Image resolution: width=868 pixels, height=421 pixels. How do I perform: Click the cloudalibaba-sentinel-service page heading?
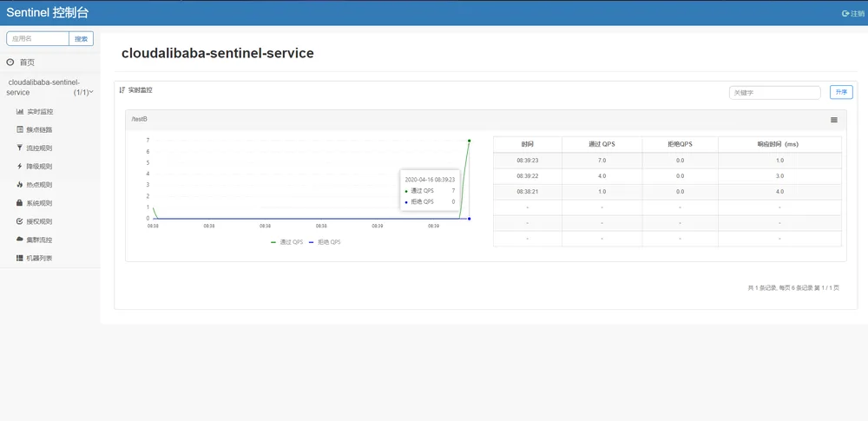point(218,53)
